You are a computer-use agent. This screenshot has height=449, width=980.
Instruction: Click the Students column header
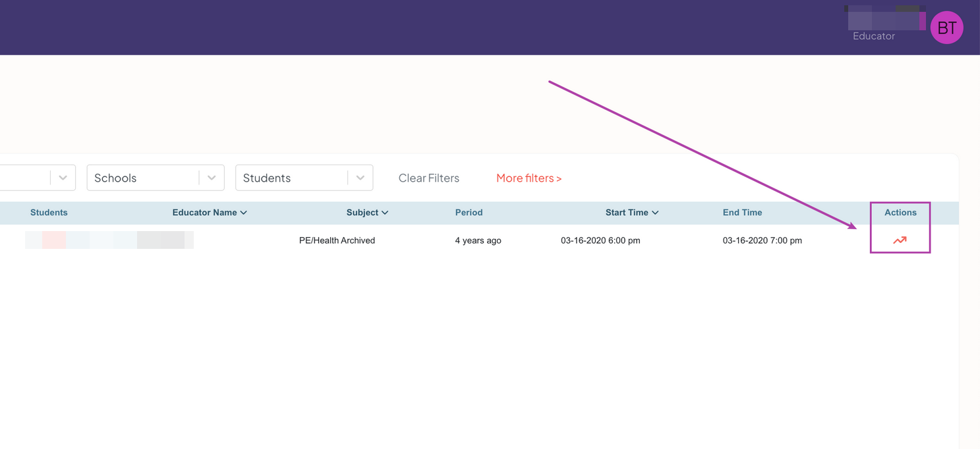click(x=49, y=213)
